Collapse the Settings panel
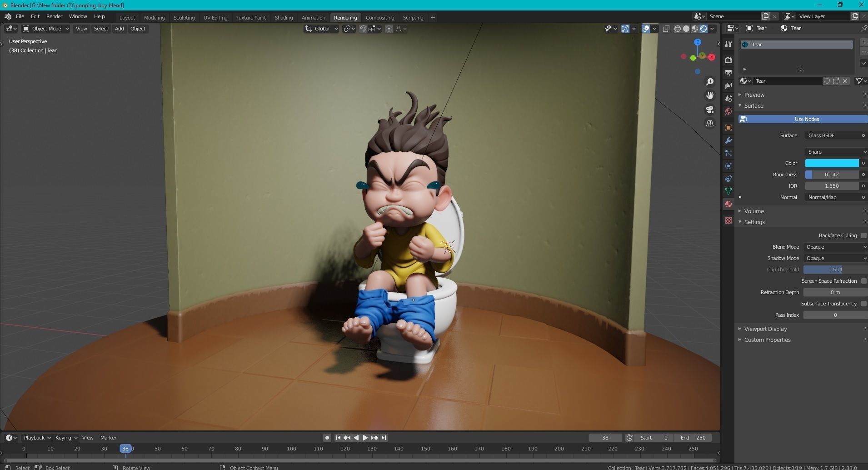 754,222
